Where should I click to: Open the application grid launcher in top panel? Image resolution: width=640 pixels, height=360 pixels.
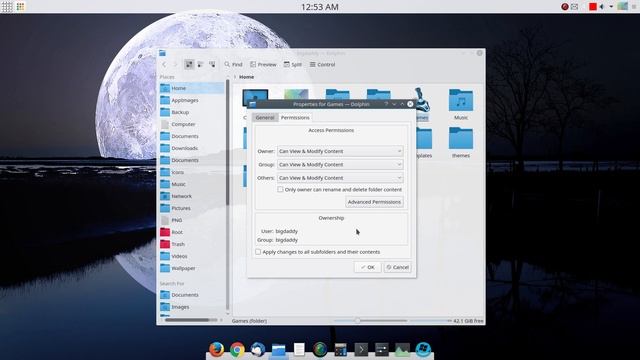coord(7,7)
